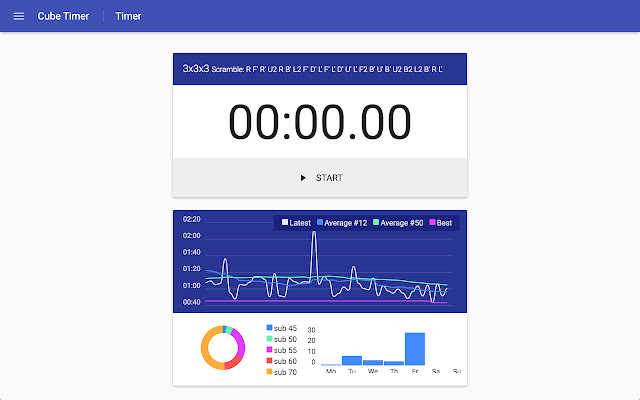
Task: Click the 01:40 axis label
Action: click(x=191, y=252)
